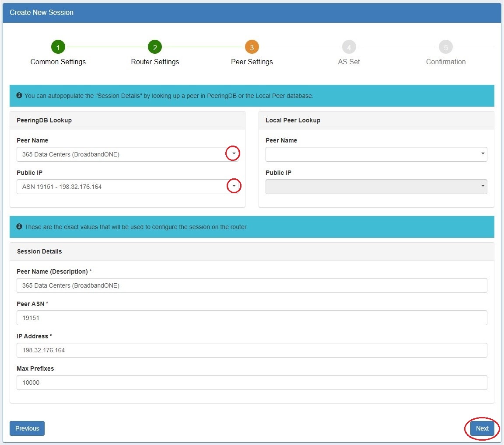Focus the IP Address input field
This screenshot has width=504, height=445.
click(x=252, y=350)
